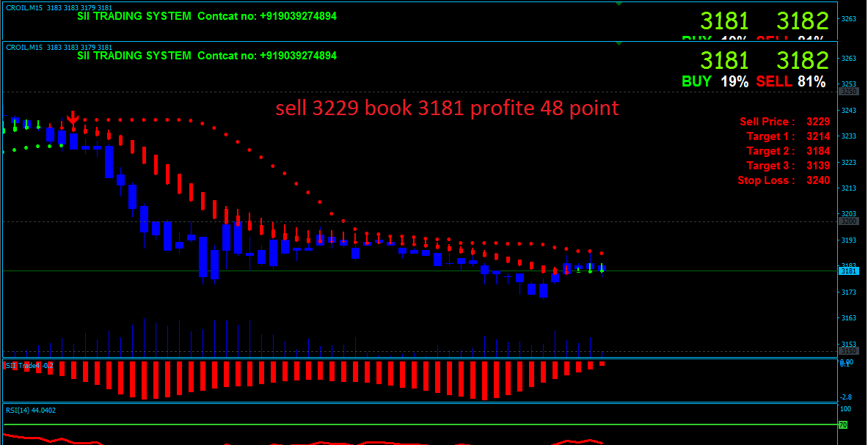Click the SII TRADING SYSTEM contact text
The image size is (868, 445).
click(207, 56)
